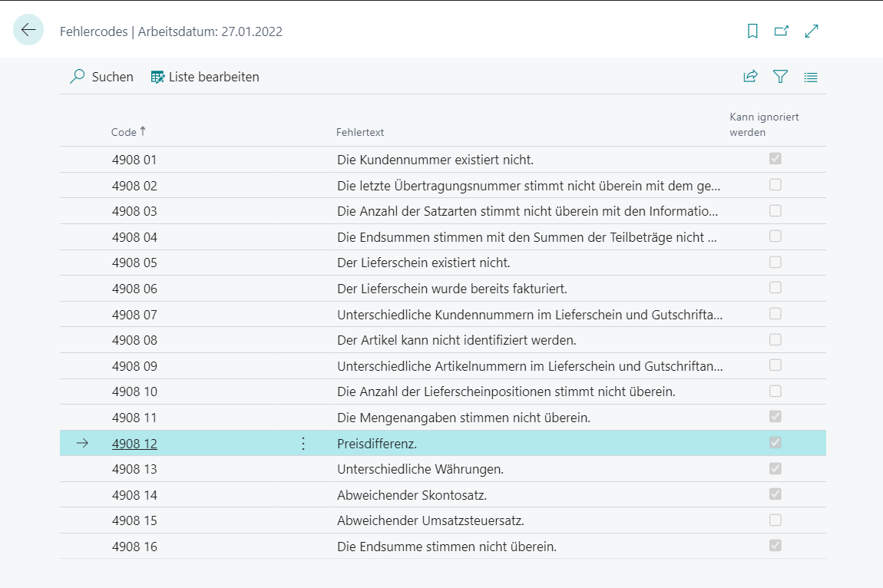The height and width of the screenshot is (588, 883).
Task: Toggle checkbox for code 4908 16
Action: pos(776,546)
